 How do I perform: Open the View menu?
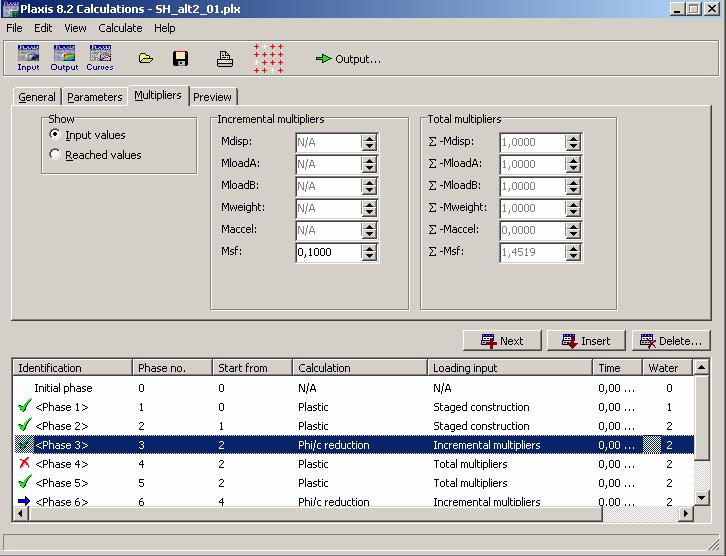[x=75, y=28]
